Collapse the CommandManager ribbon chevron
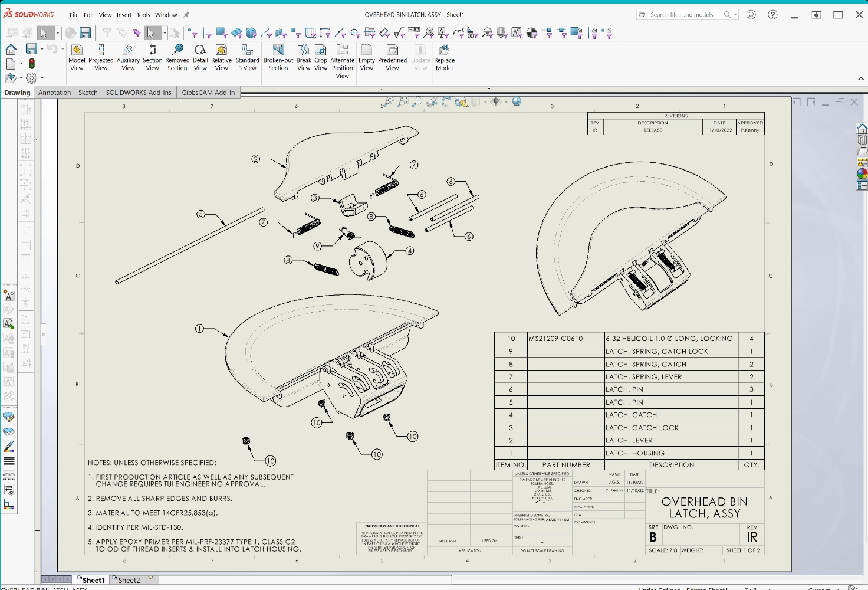The height and width of the screenshot is (590, 868). (860, 78)
